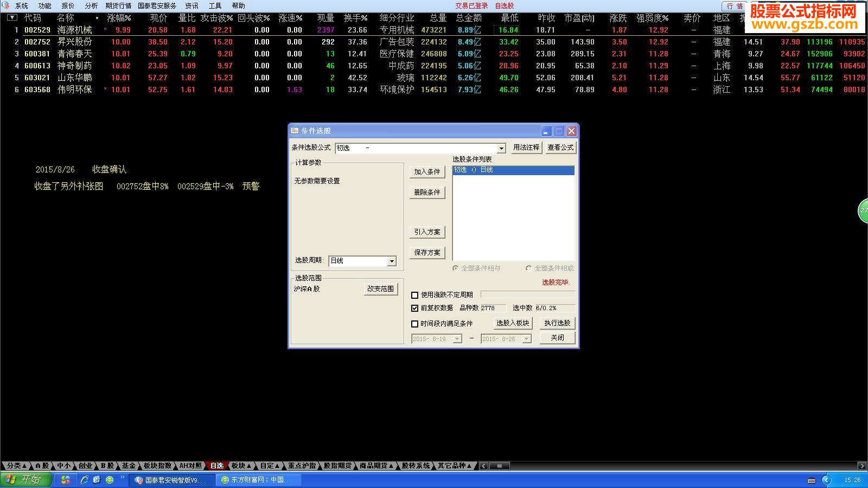The width and height of the screenshot is (868, 488).
Task: Switch to the AH对照 bottom tab
Action: (190, 466)
